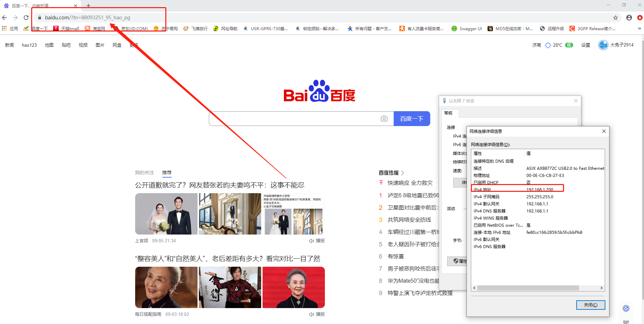Screen dimensions: 644x324
Task: Click the browser back arrow
Action: click(4, 18)
